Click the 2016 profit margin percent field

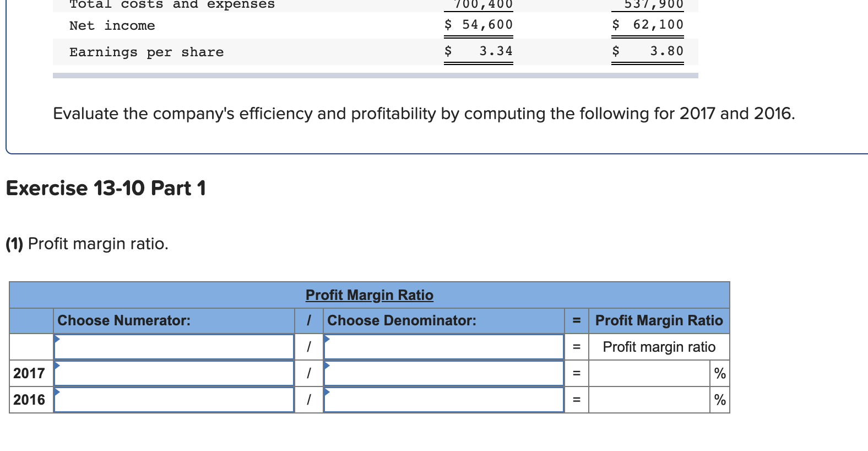pyautogui.click(x=649, y=400)
